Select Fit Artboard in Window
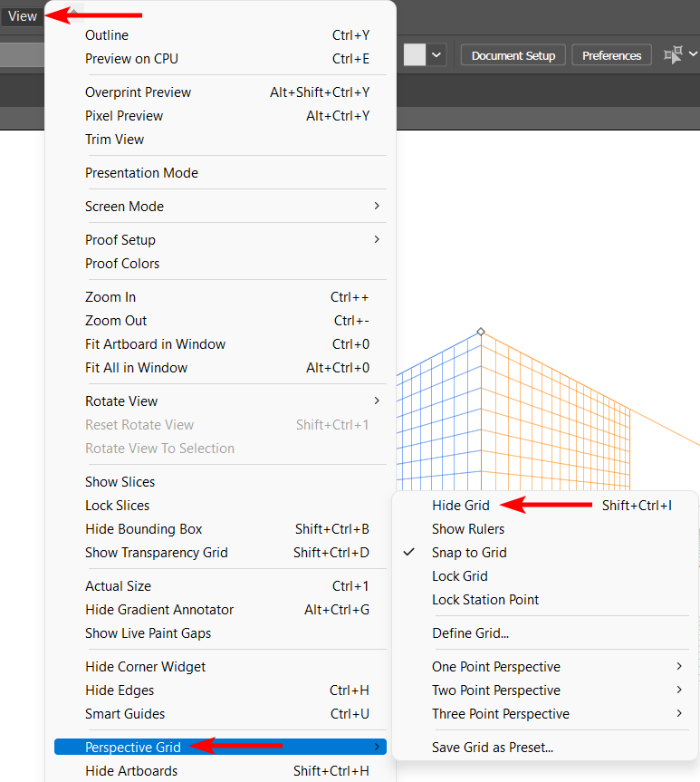The height and width of the screenshot is (782, 700). point(155,344)
